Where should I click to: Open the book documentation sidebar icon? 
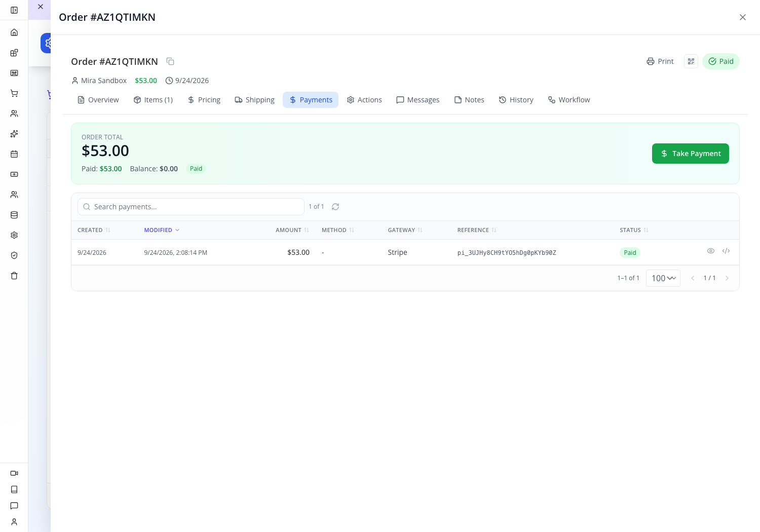[14, 489]
